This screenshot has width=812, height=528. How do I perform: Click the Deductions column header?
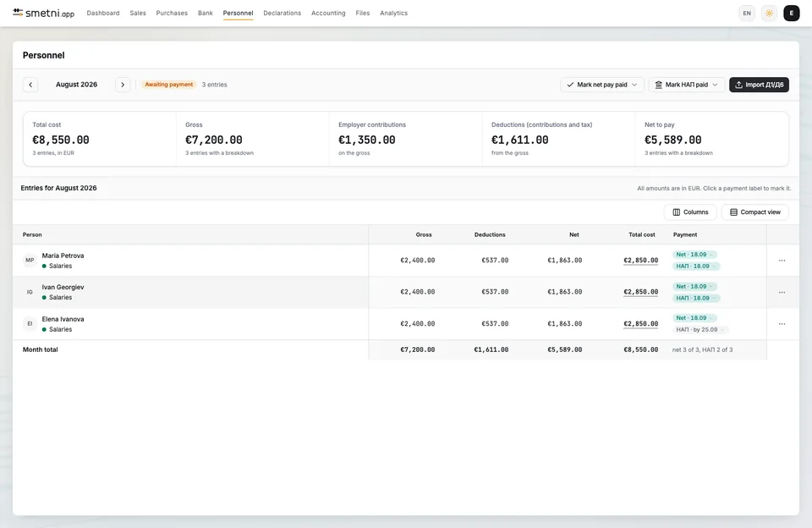(490, 234)
